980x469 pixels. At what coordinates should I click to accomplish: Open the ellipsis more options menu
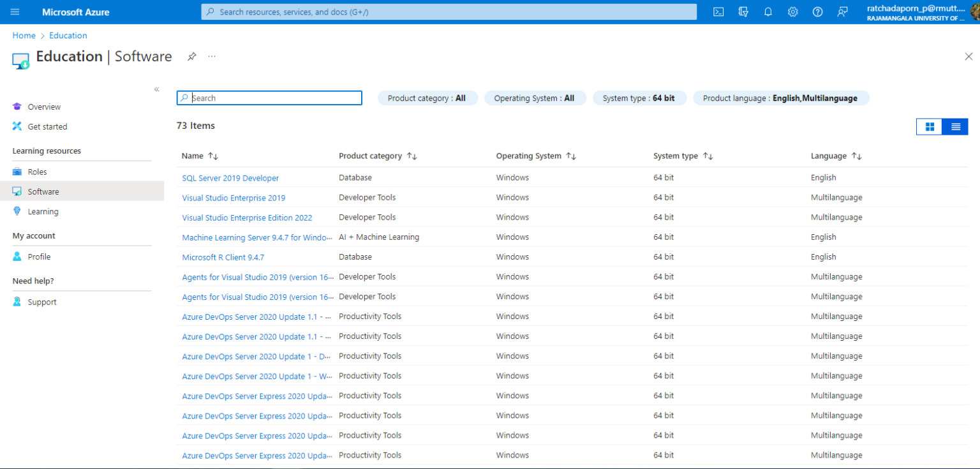(x=212, y=56)
